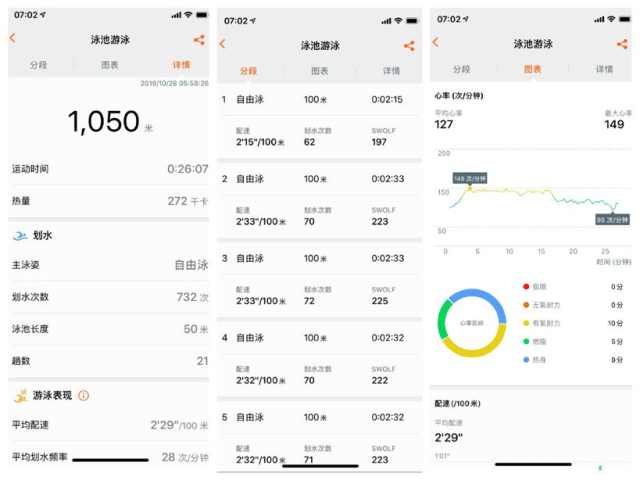Tap the wave icon beside 划水
This screenshot has width=640, height=480.
(x=20, y=236)
